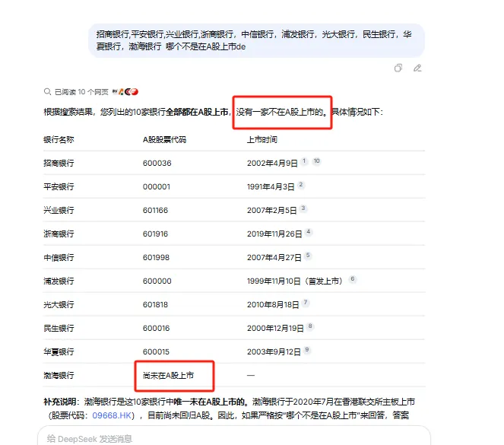The height and width of the screenshot is (445, 504).
Task: Select stock code 601916
Action: [x=155, y=234]
